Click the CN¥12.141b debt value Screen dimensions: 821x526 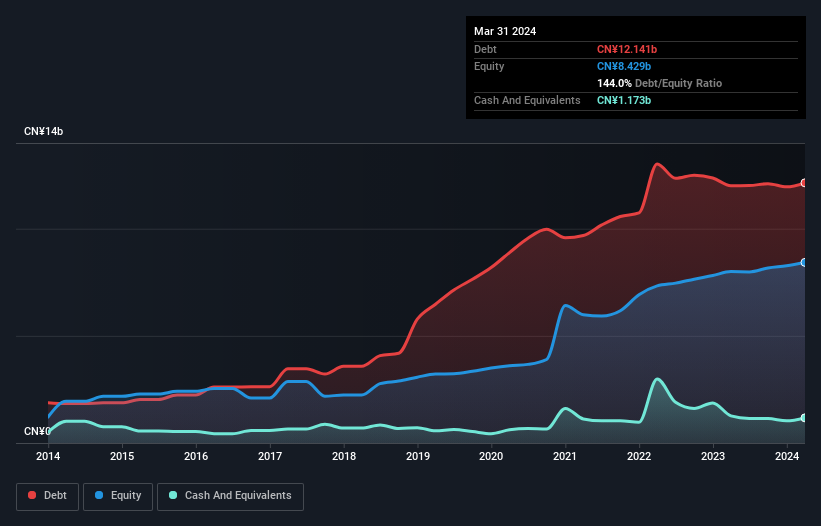point(627,49)
